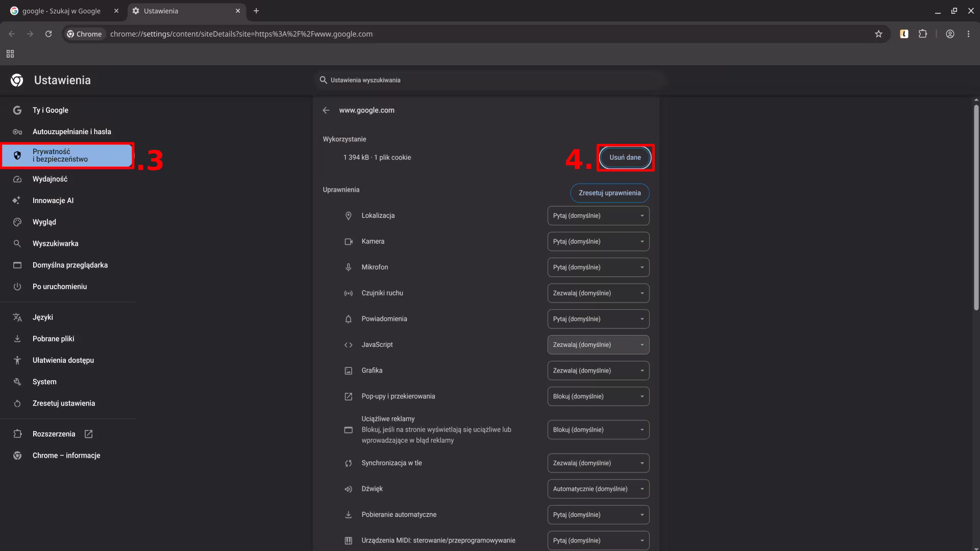Bookmark this page with the star icon
Screen dimensions: 980x551
[878, 34]
